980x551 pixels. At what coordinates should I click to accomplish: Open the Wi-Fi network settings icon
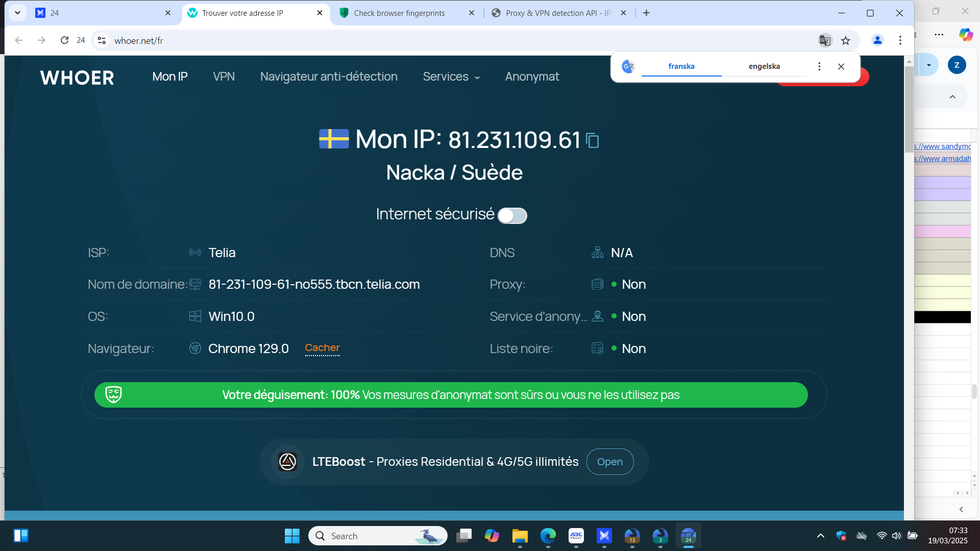click(881, 536)
